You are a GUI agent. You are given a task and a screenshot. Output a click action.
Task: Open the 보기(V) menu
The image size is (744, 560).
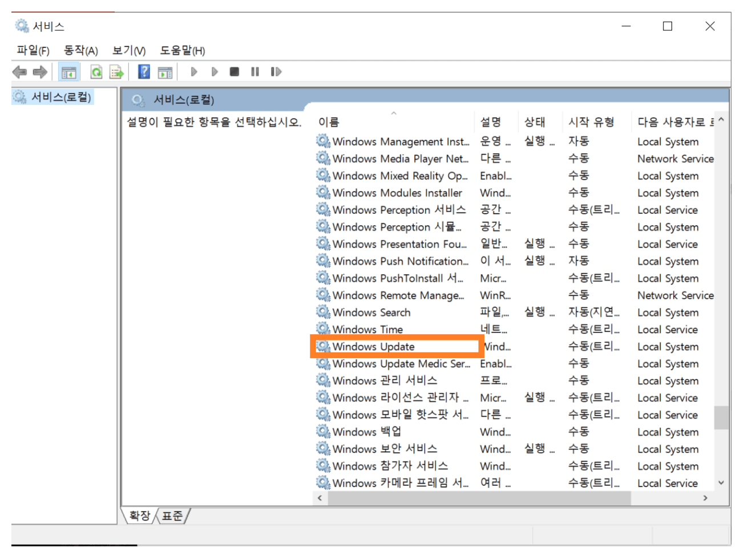pyautogui.click(x=129, y=51)
